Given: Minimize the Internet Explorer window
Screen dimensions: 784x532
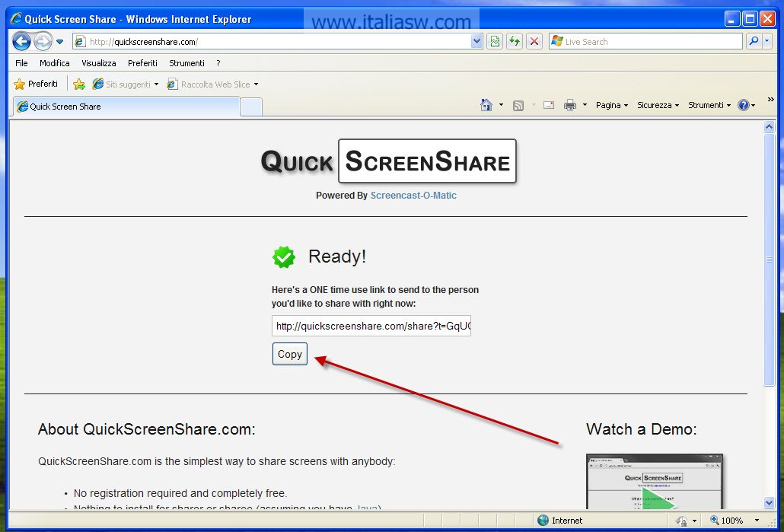Looking at the screenshot, I should [732, 19].
